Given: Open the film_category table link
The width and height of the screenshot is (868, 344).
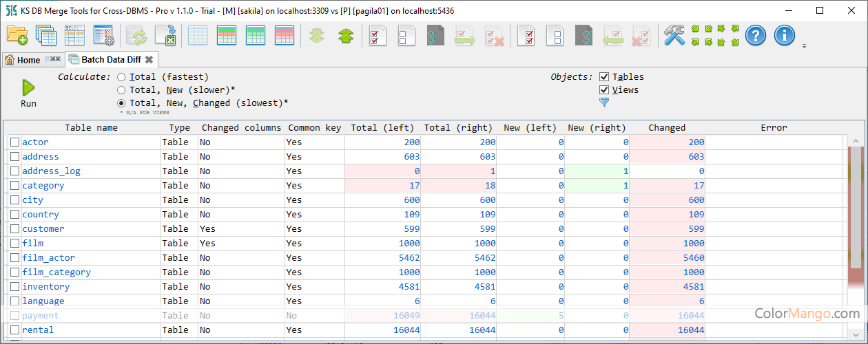Looking at the screenshot, I should pyautogui.click(x=56, y=272).
